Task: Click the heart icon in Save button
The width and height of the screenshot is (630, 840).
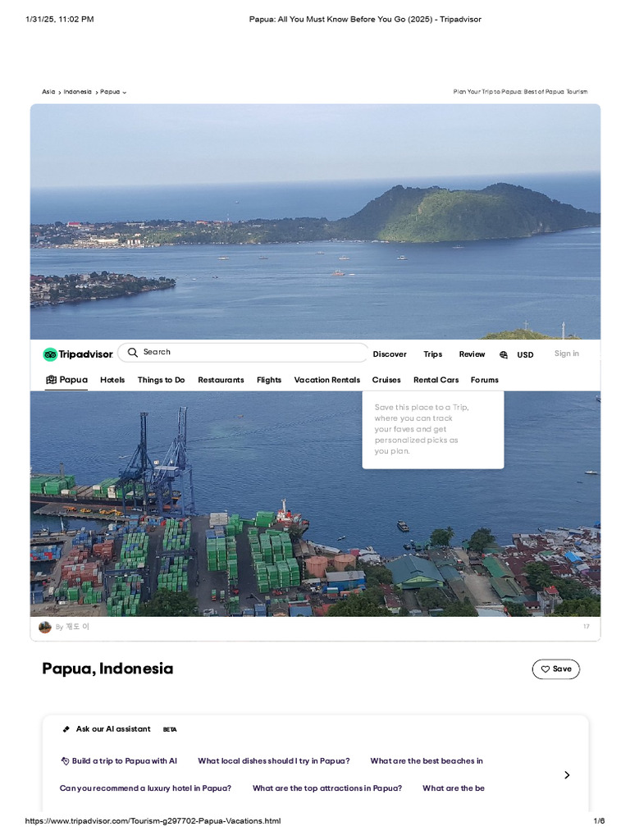Action: pyautogui.click(x=546, y=669)
